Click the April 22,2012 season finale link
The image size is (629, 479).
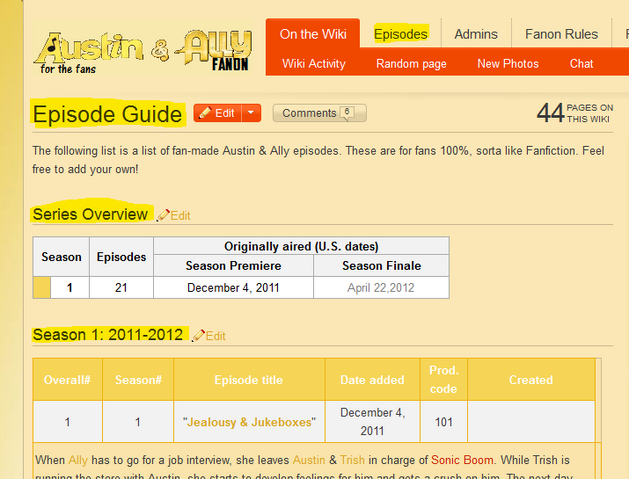381,288
